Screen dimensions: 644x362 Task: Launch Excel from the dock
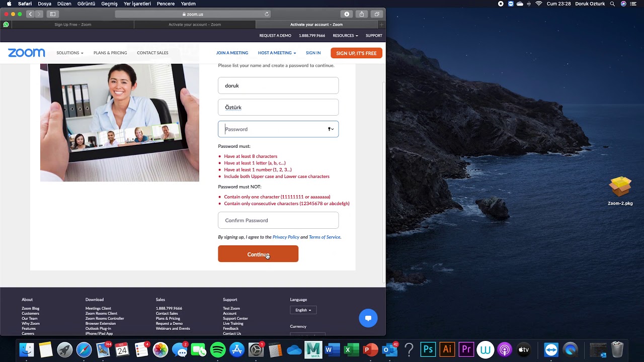352,349
